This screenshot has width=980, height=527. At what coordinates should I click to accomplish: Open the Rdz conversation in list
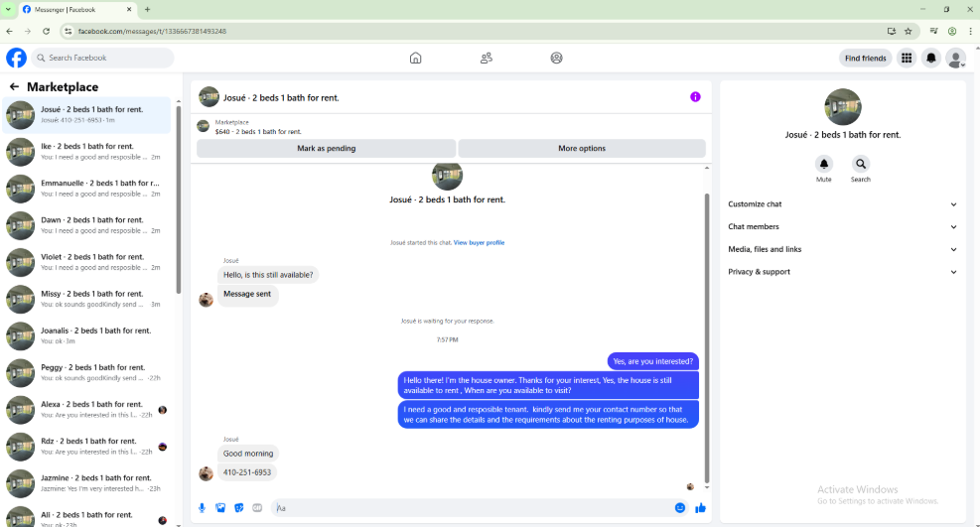coord(86,447)
